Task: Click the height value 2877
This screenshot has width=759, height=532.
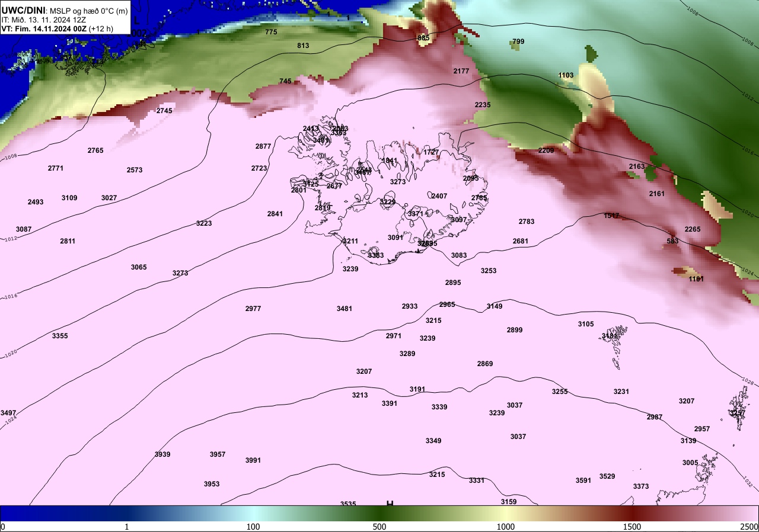Action: [x=263, y=146]
